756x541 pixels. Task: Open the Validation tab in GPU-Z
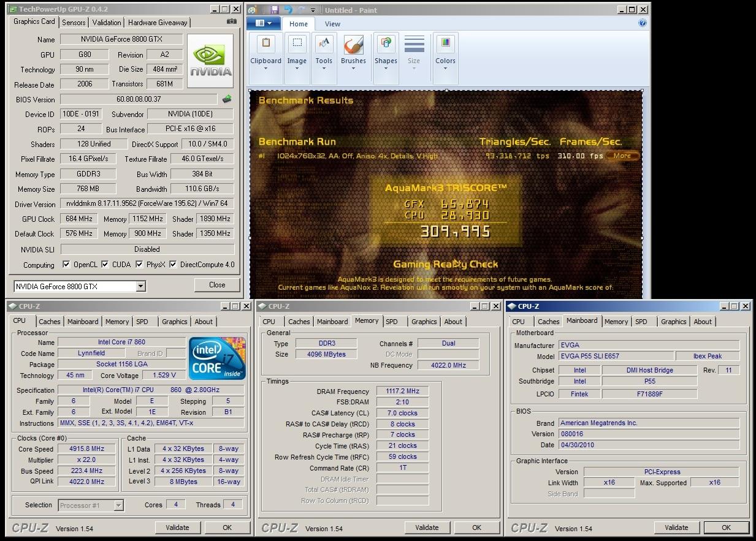[x=107, y=23]
